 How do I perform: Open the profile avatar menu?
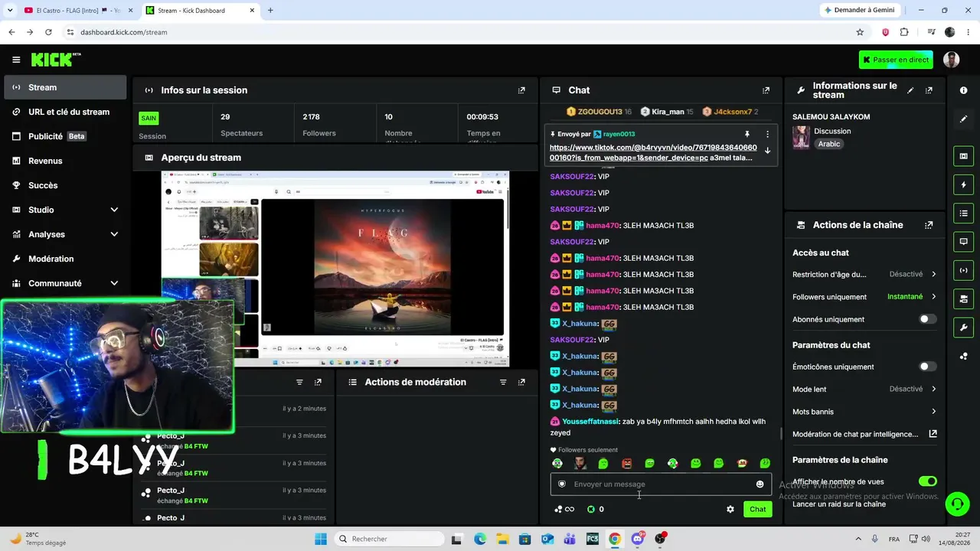click(x=951, y=60)
